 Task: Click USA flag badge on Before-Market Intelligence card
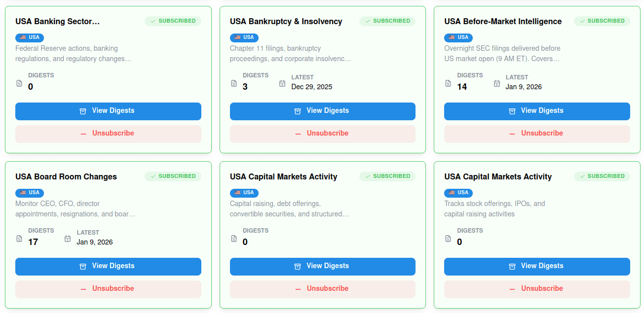point(458,37)
